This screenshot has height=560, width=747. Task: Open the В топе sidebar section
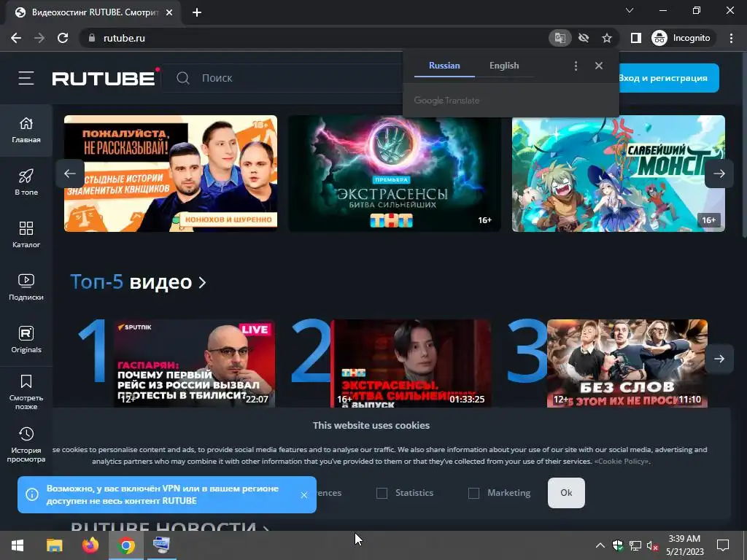(26, 182)
